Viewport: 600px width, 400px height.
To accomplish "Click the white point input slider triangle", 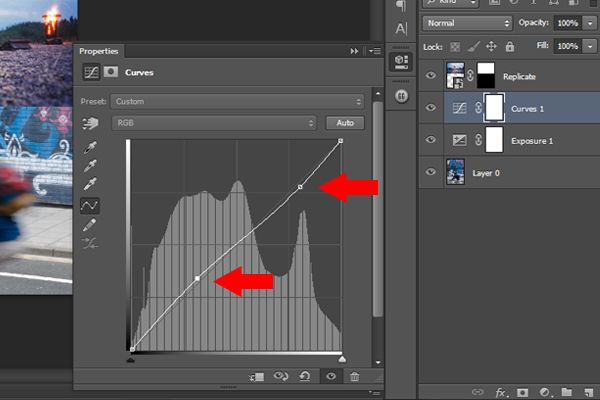I will [342, 359].
